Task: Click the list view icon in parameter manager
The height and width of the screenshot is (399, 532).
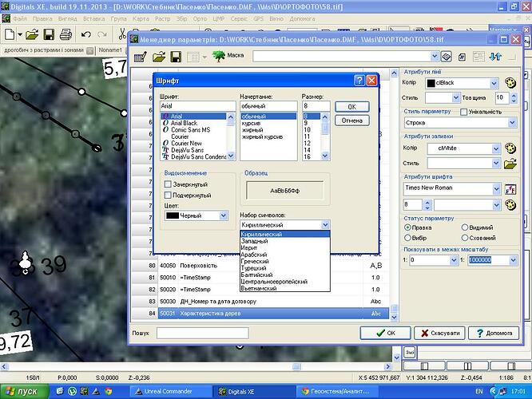Action: (x=193, y=57)
